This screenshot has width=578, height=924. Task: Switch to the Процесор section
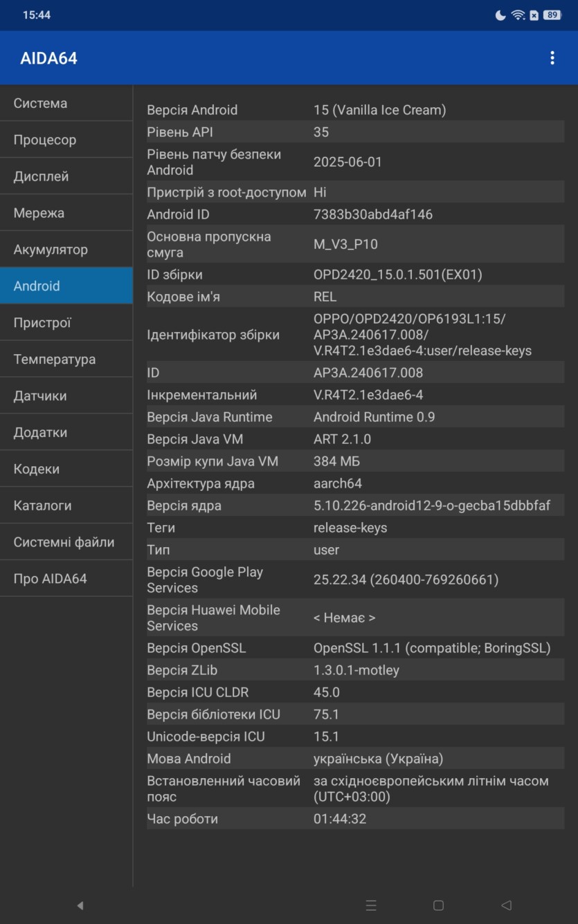pos(66,140)
